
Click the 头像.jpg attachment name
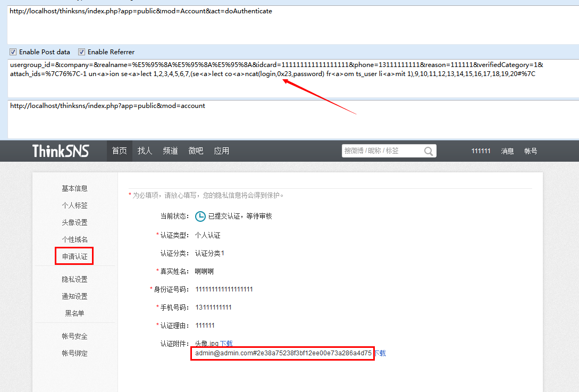point(207,344)
